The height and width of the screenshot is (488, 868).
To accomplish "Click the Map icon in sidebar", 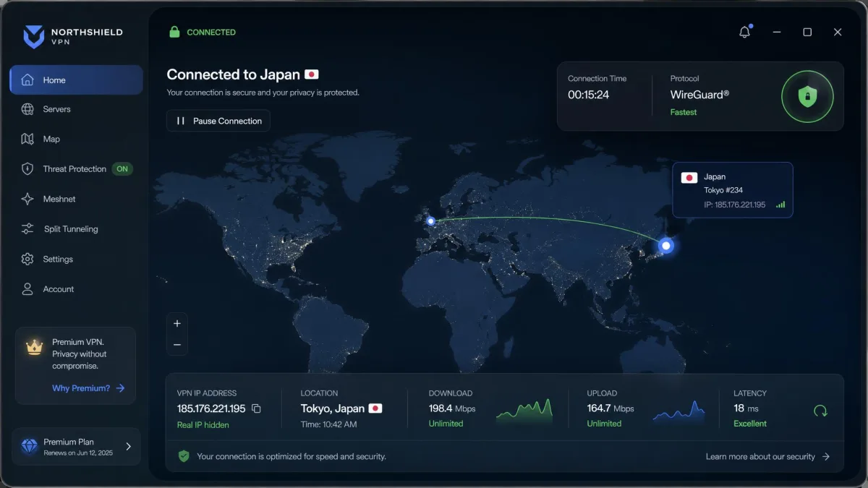I will click(x=27, y=139).
